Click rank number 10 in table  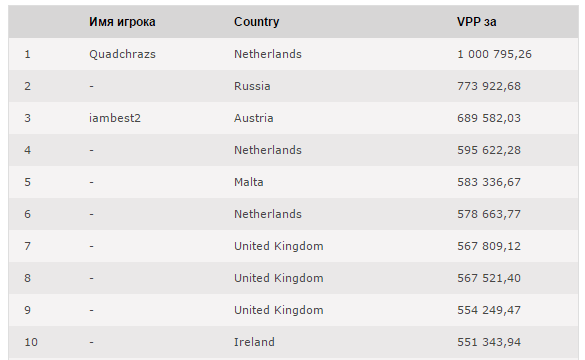point(31,342)
